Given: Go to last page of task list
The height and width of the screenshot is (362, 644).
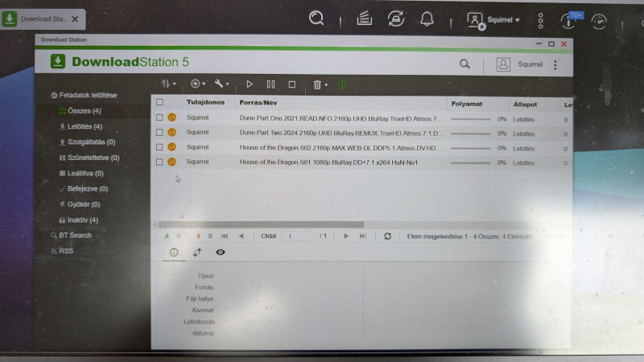Looking at the screenshot, I should tap(363, 236).
